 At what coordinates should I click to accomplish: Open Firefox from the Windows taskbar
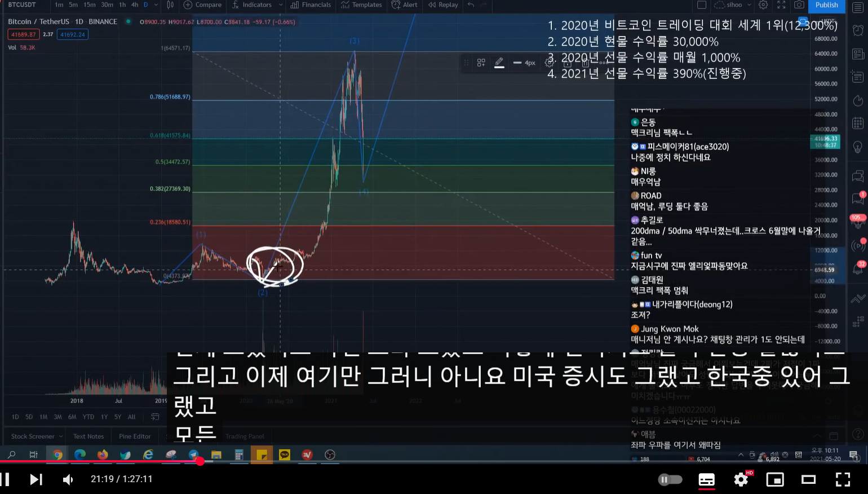pyautogui.click(x=103, y=455)
